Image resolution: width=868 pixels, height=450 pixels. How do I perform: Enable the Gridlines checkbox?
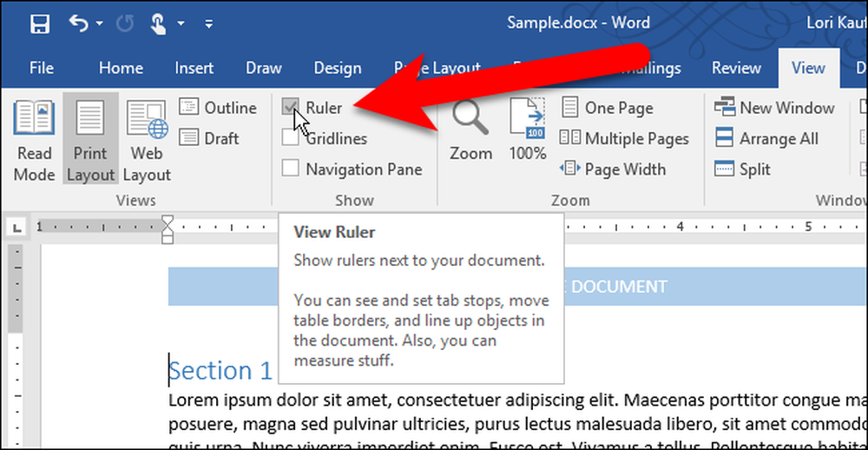[x=290, y=137]
